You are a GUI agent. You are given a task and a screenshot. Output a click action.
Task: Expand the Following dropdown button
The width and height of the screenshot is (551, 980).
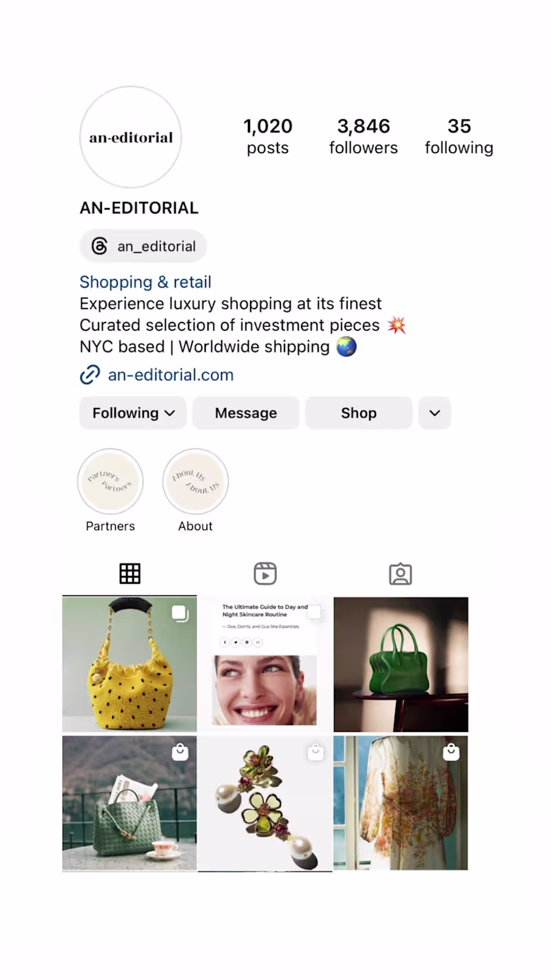133,413
